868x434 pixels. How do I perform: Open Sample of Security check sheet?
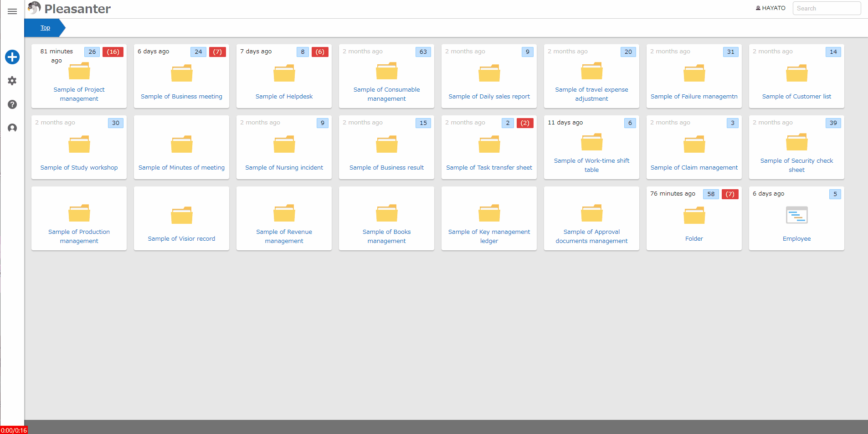(796, 165)
